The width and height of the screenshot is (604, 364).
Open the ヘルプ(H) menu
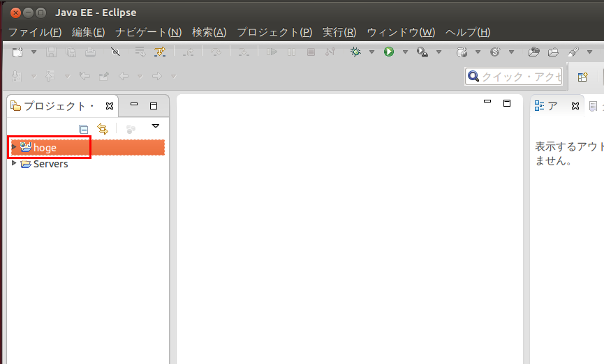tap(468, 32)
